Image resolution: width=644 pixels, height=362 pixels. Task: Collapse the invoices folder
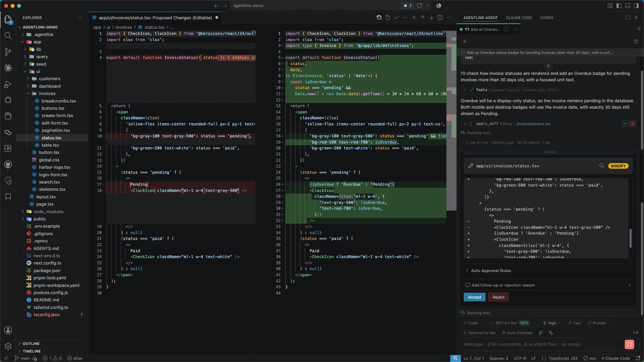[47, 93]
